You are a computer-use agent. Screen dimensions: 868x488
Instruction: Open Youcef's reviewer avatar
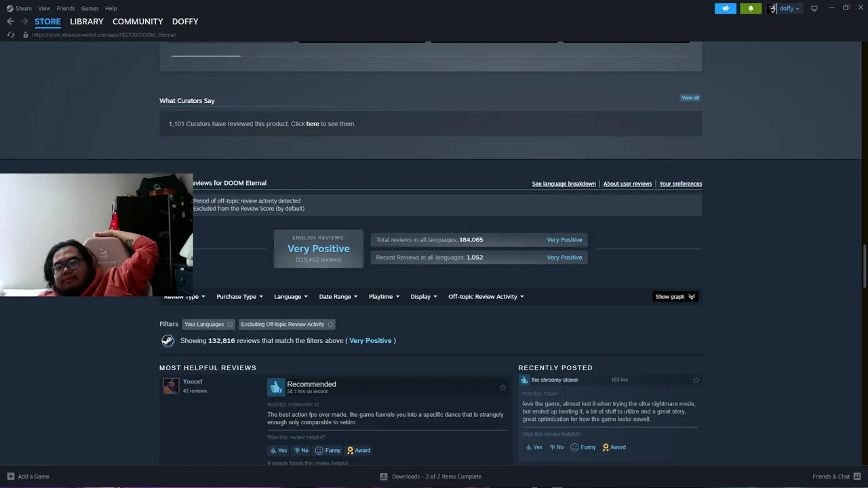(x=171, y=386)
